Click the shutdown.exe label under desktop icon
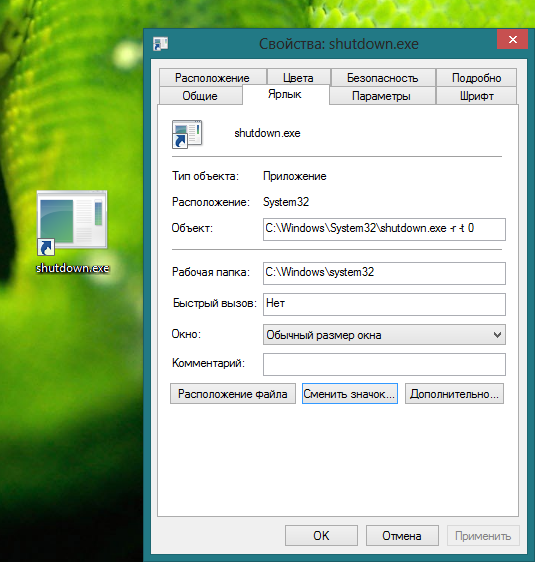 coord(72,268)
